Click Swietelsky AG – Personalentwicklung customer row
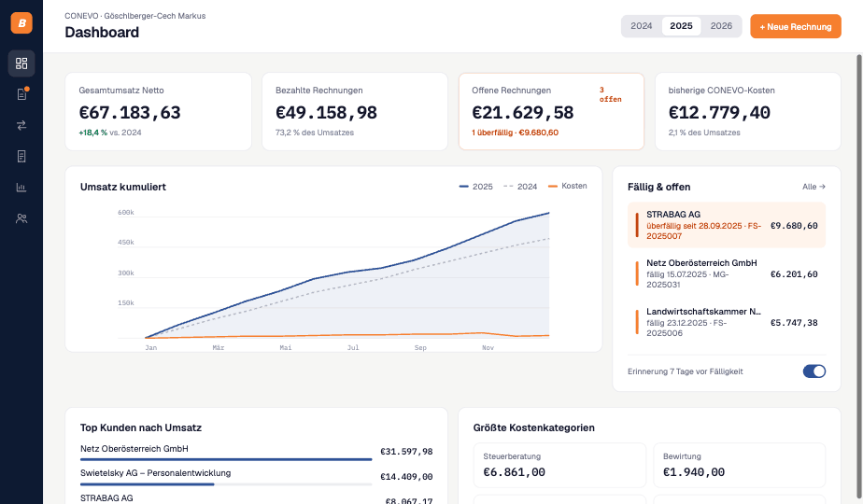 coord(257,477)
